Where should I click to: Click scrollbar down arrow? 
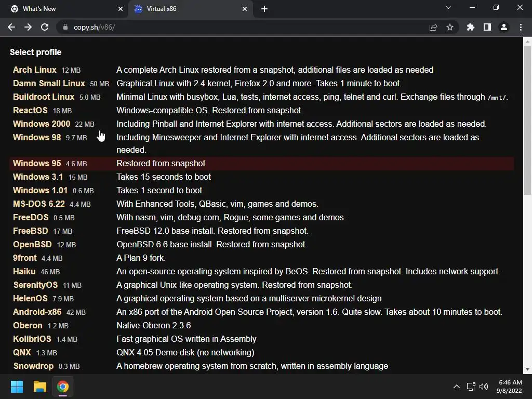point(527,369)
